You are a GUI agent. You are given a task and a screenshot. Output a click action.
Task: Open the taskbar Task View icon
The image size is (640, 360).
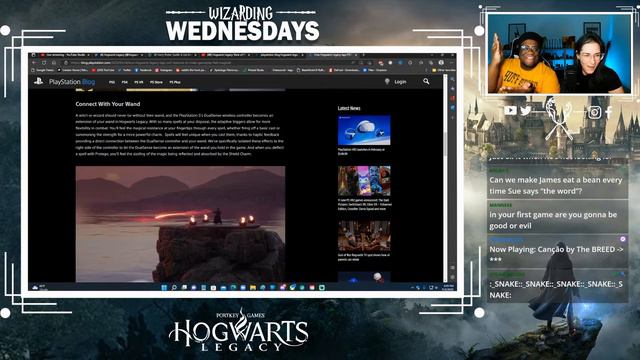pos(184,287)
